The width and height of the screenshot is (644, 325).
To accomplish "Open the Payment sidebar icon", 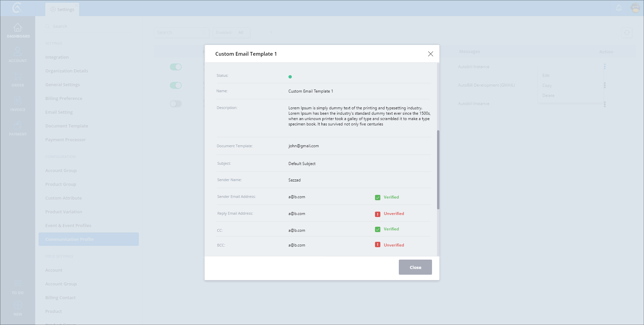I will pyautogui.click(x=18, y=125).
